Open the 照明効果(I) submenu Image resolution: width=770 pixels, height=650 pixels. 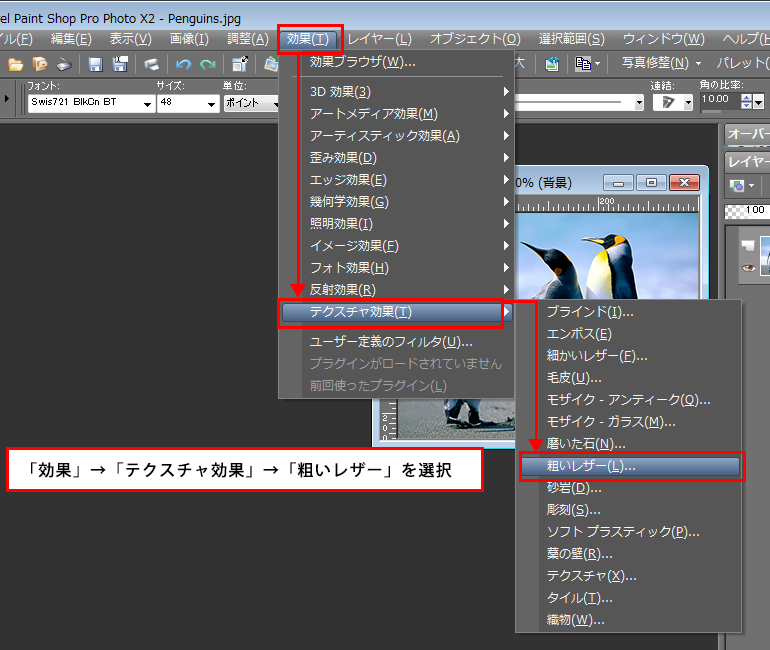[x=396, y=224]
